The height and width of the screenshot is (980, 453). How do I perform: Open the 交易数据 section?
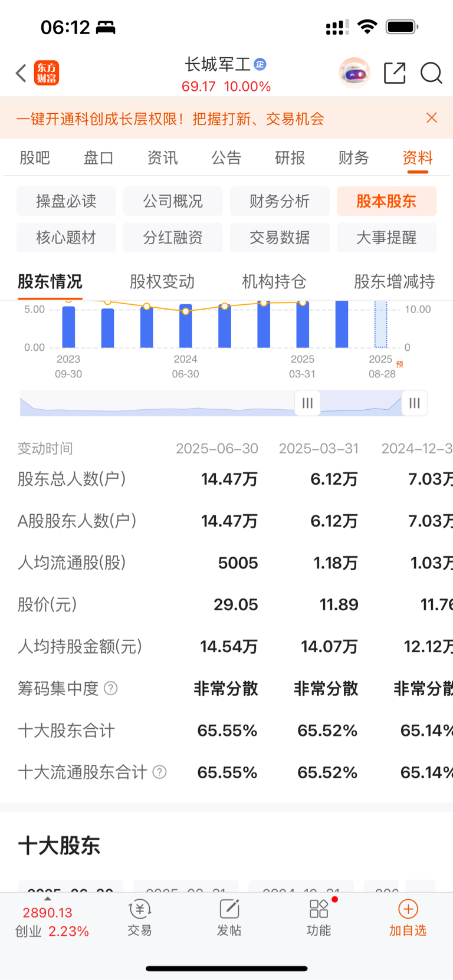pos(280,238)
